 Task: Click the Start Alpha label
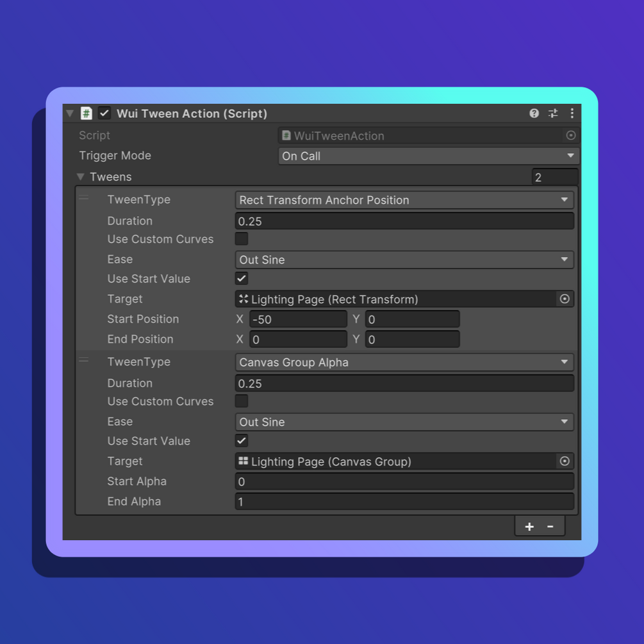[x=136, y=481]
